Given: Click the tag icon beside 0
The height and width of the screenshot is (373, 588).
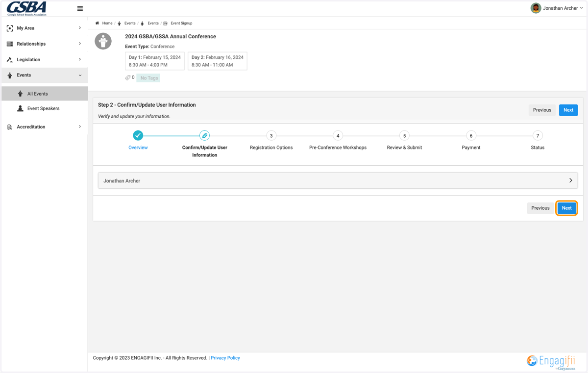Looking at the screenshot, I should [127, 77].
